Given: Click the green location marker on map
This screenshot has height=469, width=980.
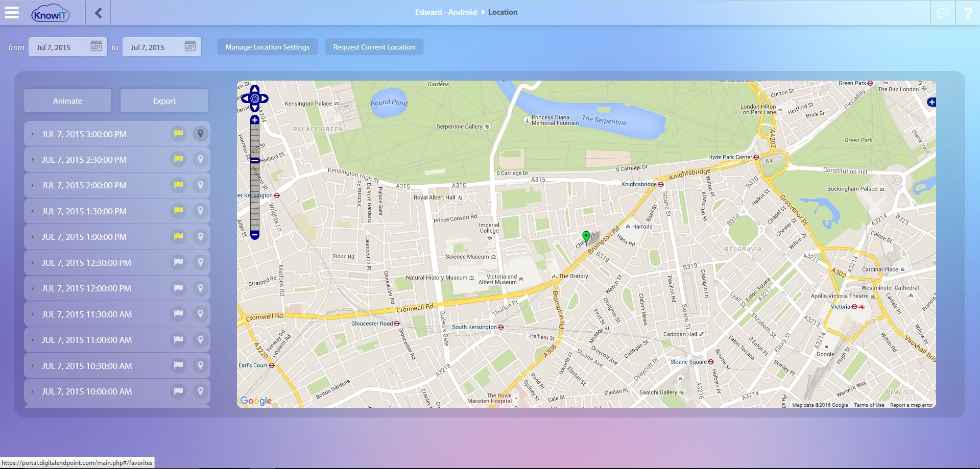Looking at the screenshot, I should click(x=586, y=237).
